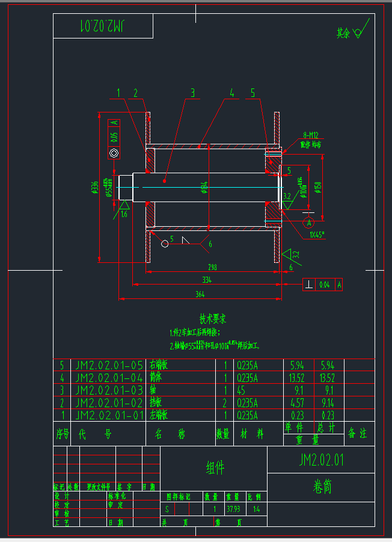Select Q235A in the 右端板 row
392x542 pixels.
point(247,365)
